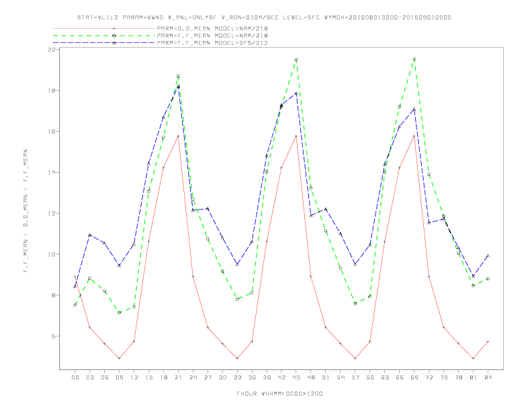Click x-axis forecast hour tick 54
This screenshot has height=411, width=532.
pyautogui.click(x=341, y=377)
